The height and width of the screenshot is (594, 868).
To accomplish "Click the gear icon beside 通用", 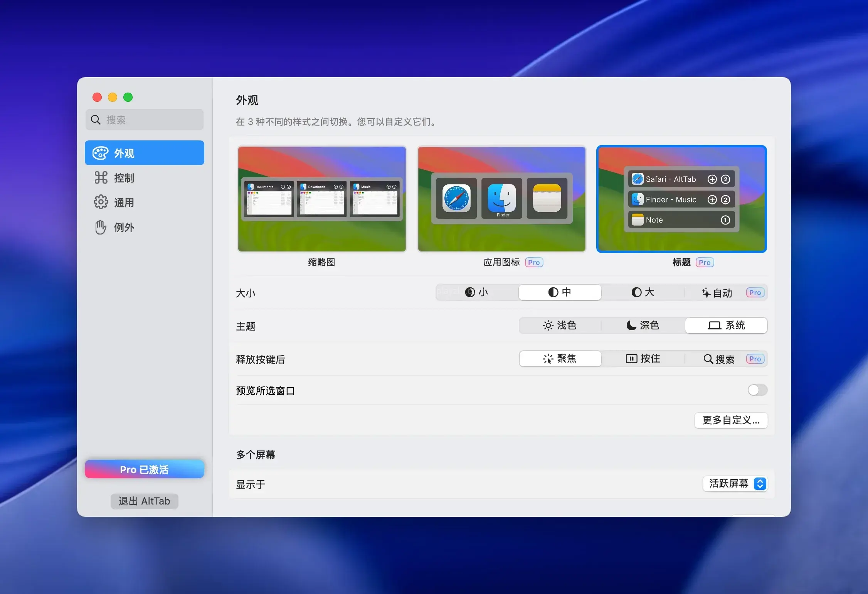I will click(x=101, y=202).
